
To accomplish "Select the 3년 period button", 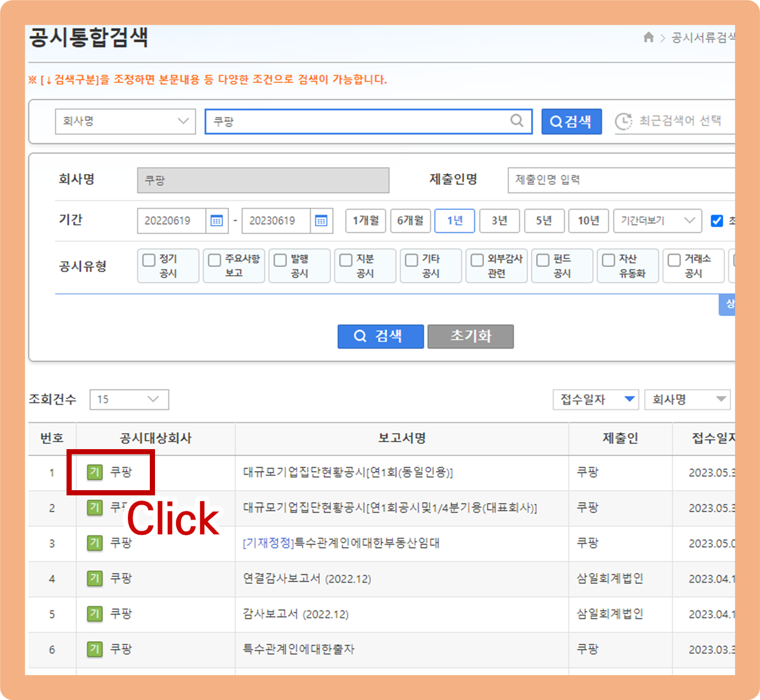I will click(499, 221).
